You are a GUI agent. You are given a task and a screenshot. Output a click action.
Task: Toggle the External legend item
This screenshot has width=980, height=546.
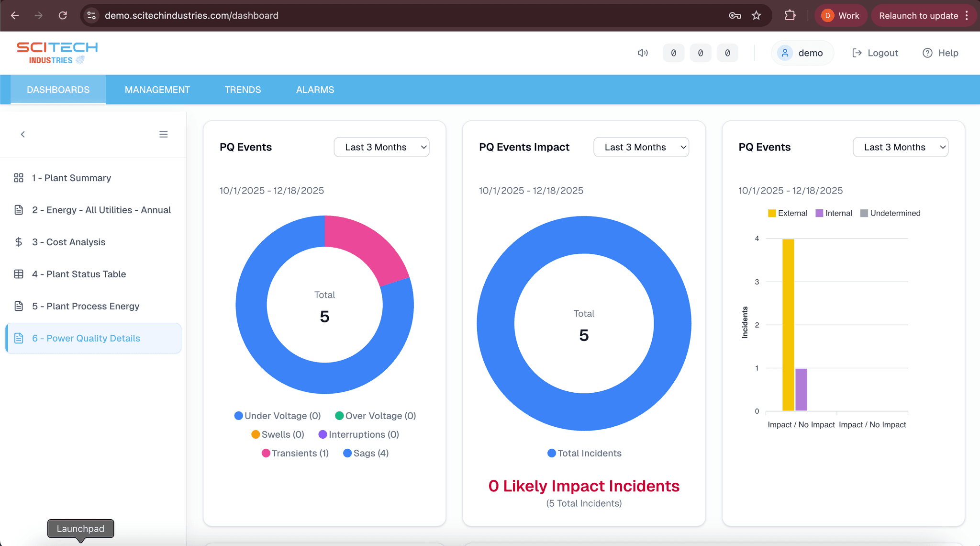(771, 213)
